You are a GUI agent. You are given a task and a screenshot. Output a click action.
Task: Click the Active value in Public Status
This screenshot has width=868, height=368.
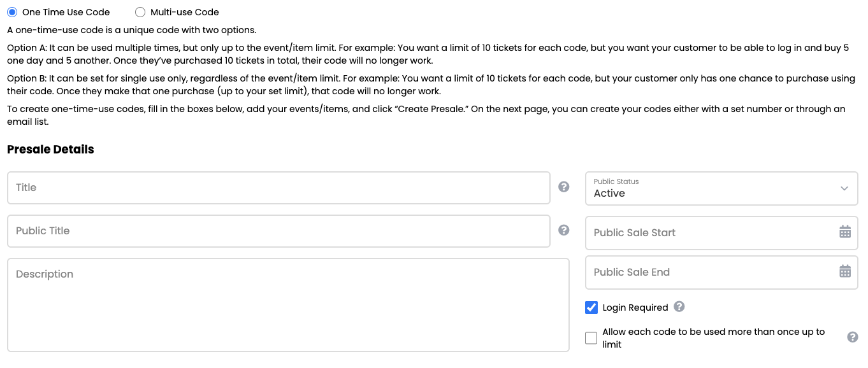tap(609, 194)
